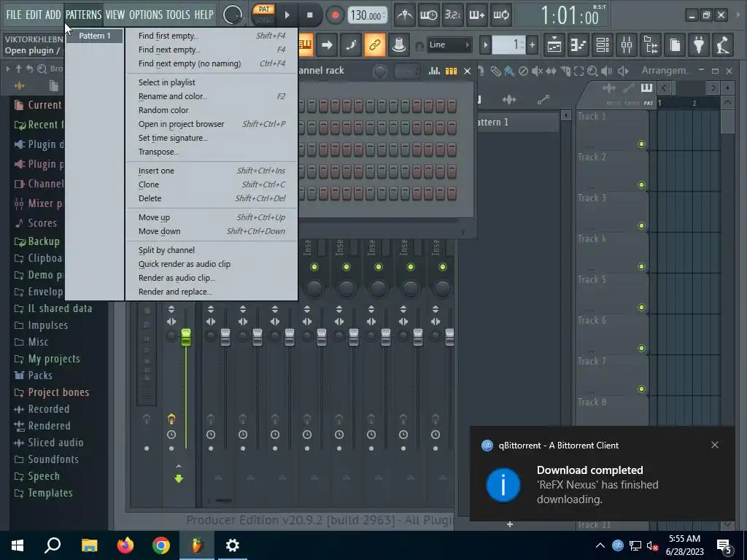Toggle the overdub blend recording icon
747x560 pixels.
(476, 15)
